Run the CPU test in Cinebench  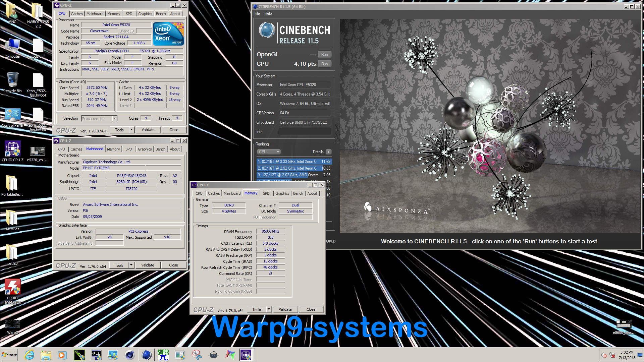click(x=325, y=64)
